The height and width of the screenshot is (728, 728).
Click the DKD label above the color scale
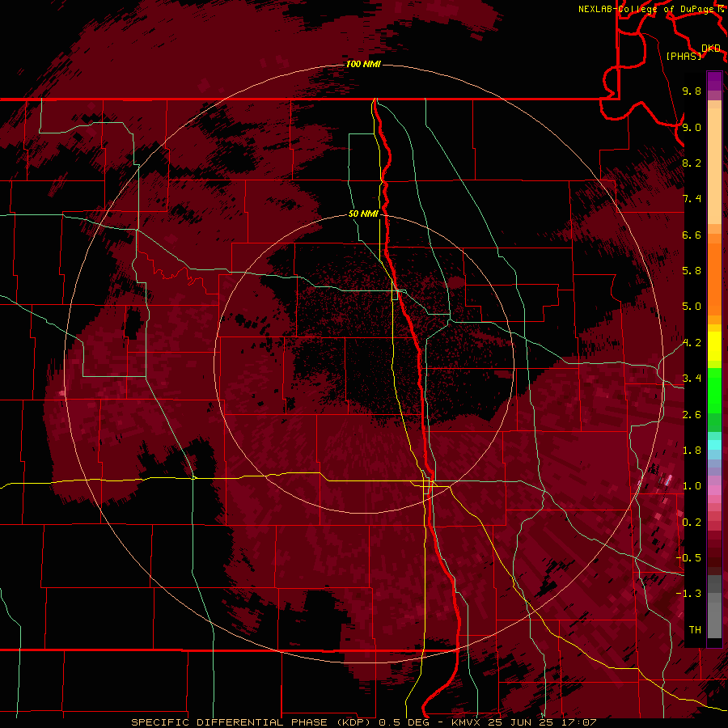[711, 49]
